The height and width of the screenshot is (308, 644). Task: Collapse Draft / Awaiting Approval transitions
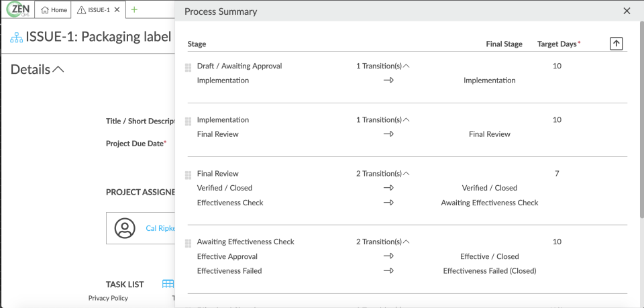point(406,66)
